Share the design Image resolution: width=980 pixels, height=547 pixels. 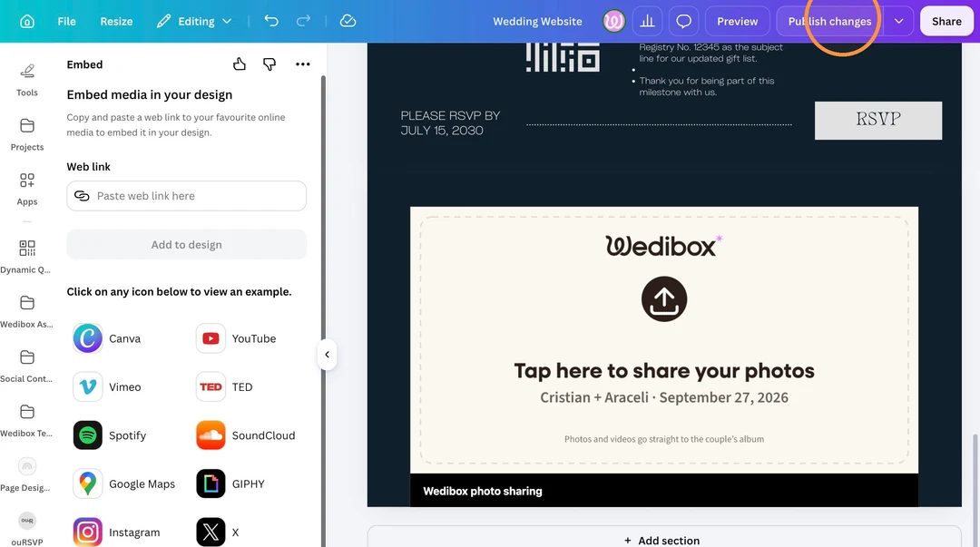coord(946,21)
